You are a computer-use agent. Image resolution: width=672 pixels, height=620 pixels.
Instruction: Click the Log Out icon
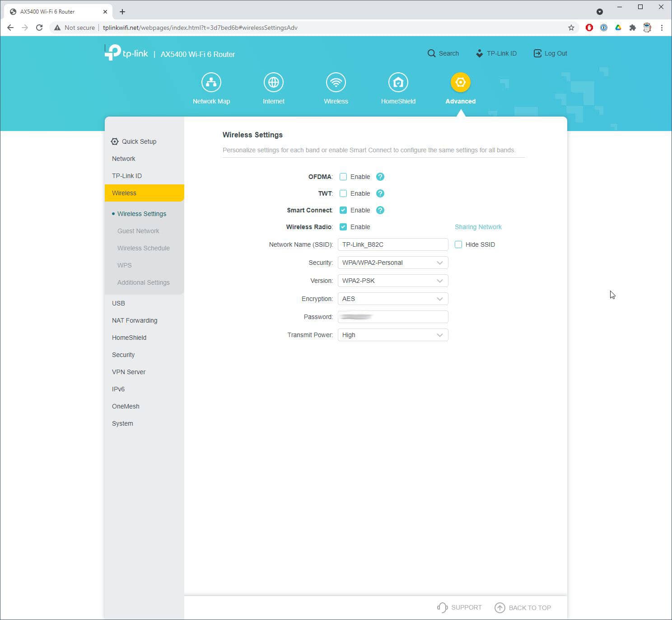coord(537,53)
